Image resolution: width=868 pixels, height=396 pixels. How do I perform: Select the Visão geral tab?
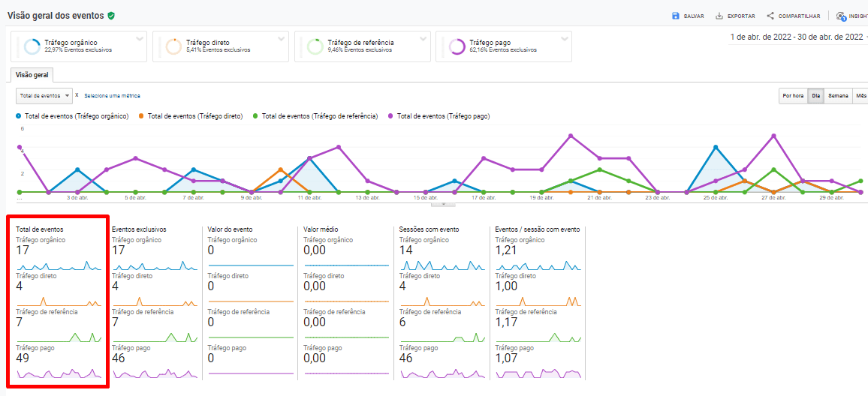pos(32,75)
